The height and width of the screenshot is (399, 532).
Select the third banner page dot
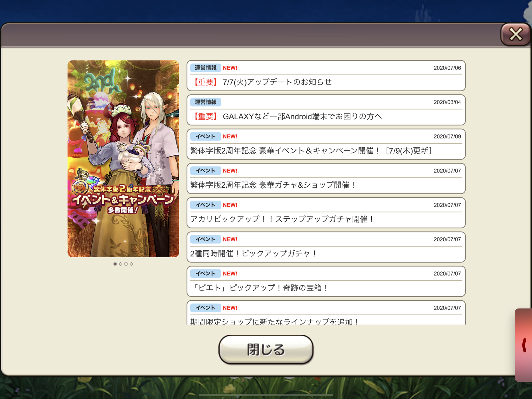(126, 264)
